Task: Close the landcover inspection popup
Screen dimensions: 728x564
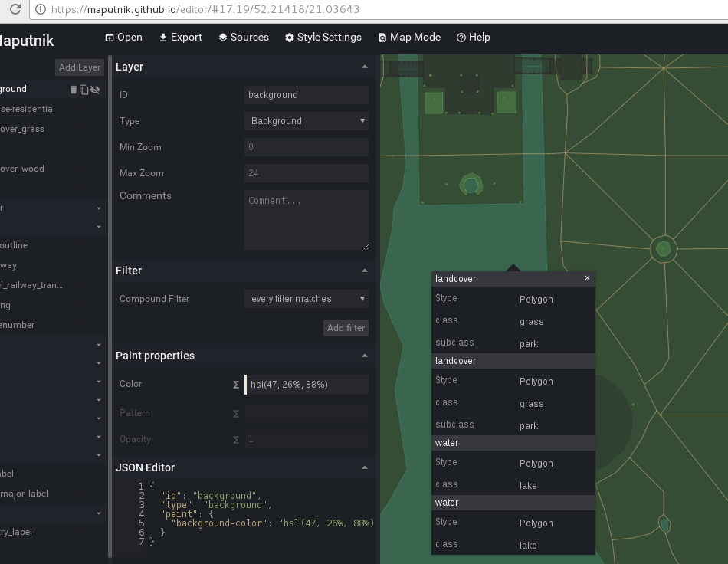Action: point(587,278)
